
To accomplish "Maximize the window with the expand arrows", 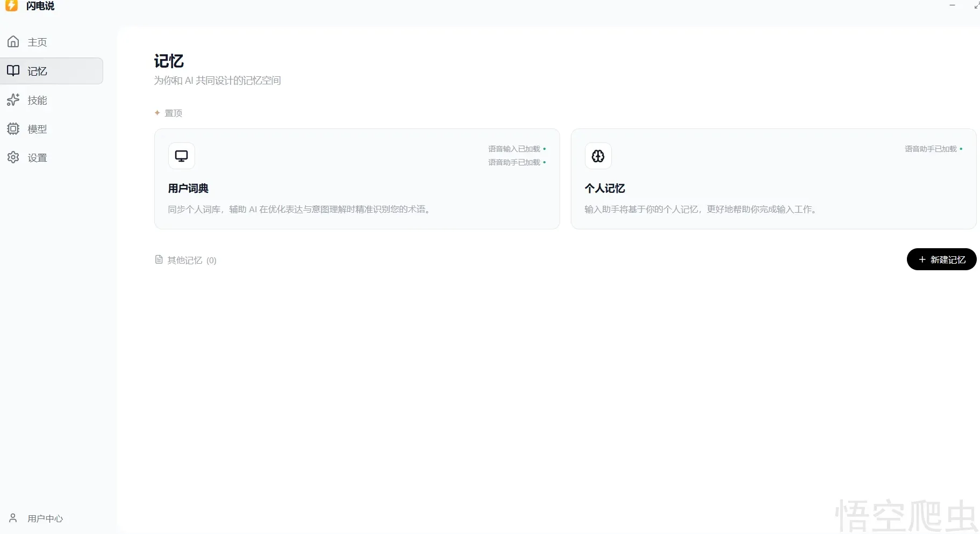I will pos(976,5).
